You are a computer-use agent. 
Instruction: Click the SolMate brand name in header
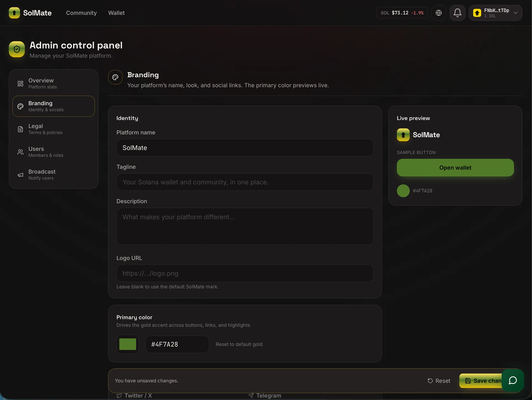click(37, 13)
